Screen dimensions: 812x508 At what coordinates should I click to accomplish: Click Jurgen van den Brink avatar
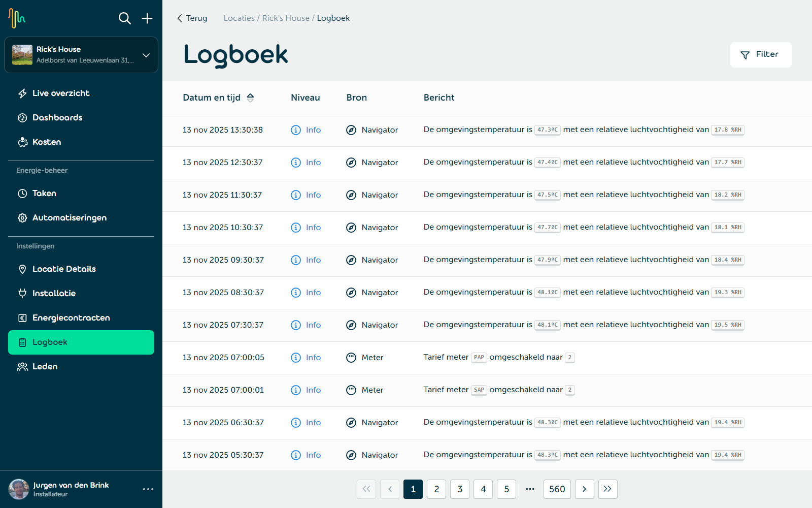19,489
